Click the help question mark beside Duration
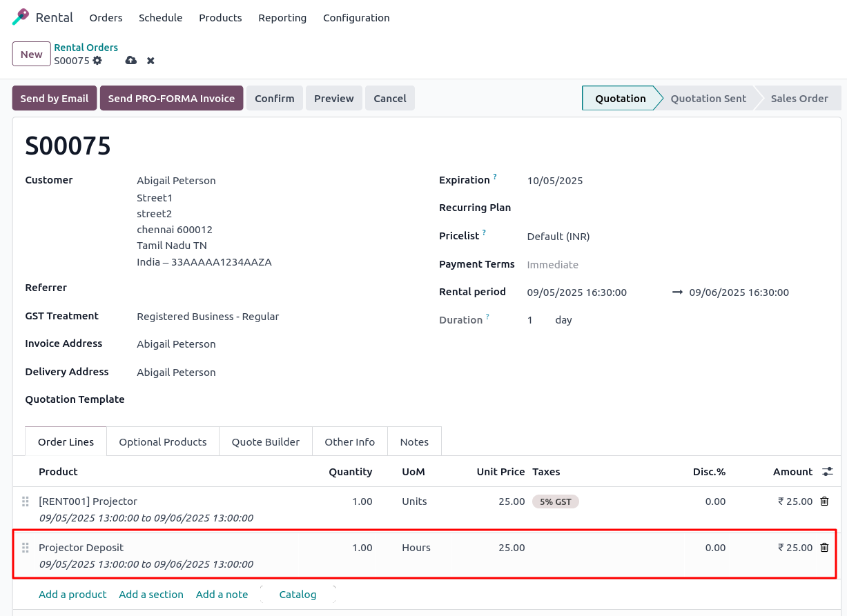 click(x=487, y=317)
